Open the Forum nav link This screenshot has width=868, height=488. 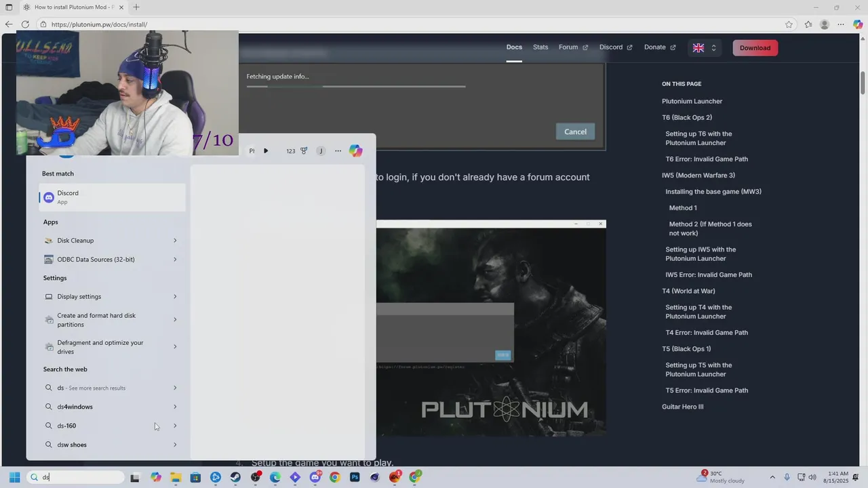[x=573, y=47]
